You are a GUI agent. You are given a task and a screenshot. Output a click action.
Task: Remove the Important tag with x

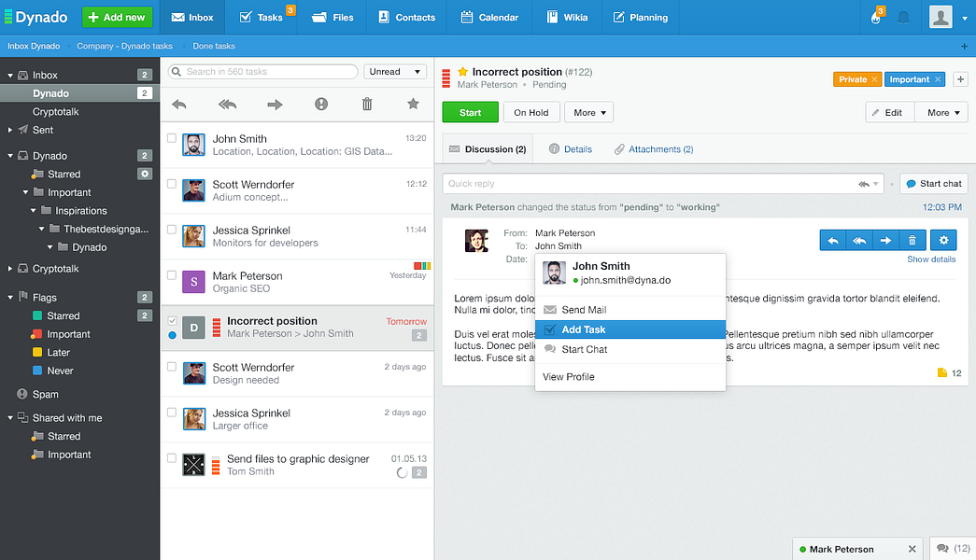point(938,79)
